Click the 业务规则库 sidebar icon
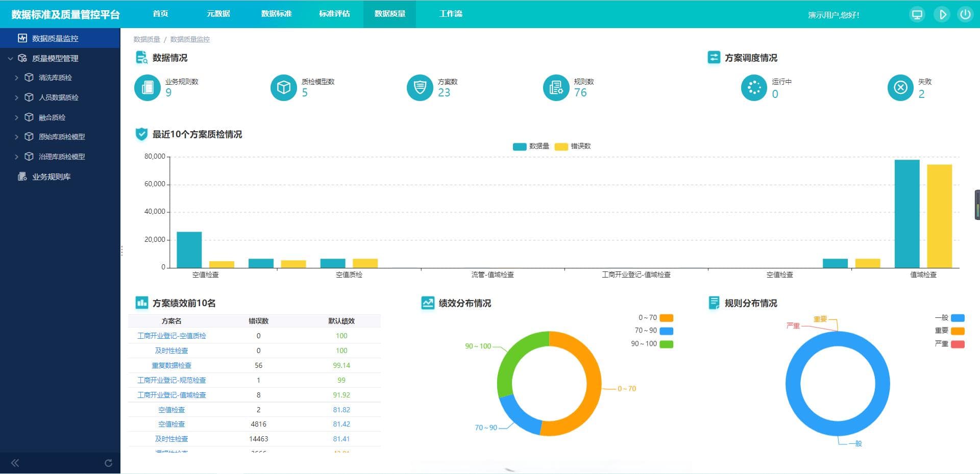This screenshot has width=980, height=474. [22, 177]
